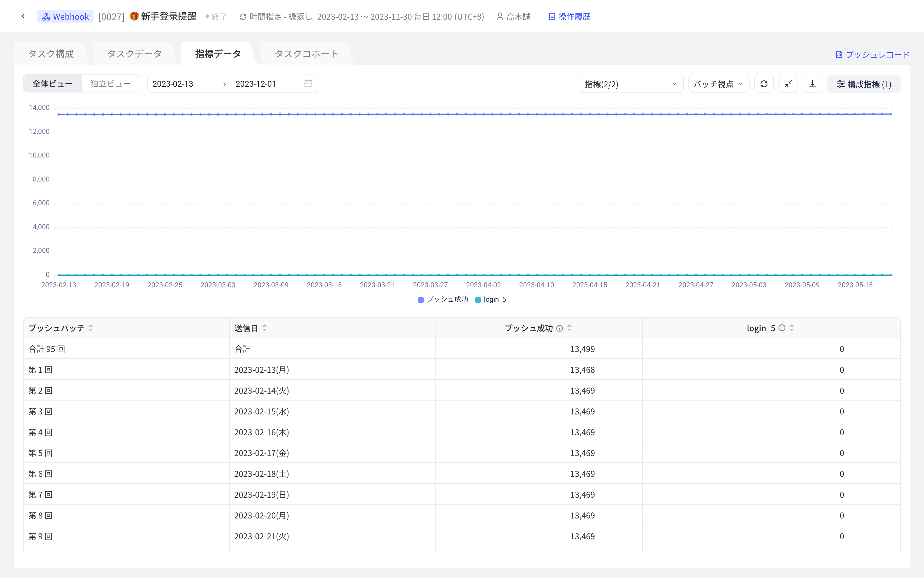Image resolution: width=924 pixels, height=578 pixels.
Task: Click the 2023-02-14(火) date cell
Action: point(332,391)
